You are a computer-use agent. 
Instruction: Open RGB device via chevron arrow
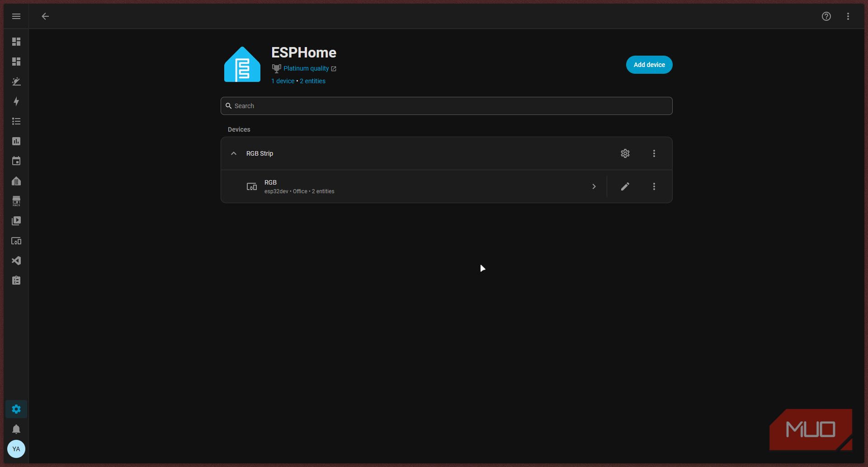(594, 186)
